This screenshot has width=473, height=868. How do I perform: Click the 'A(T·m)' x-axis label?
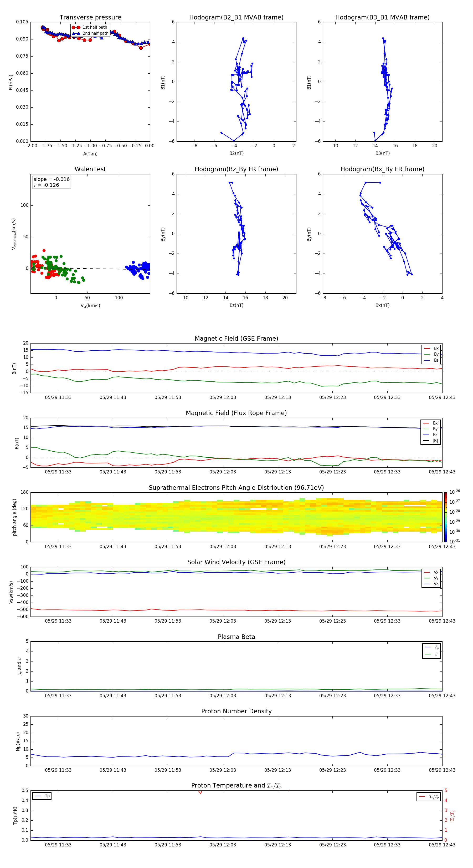(90, 154)
